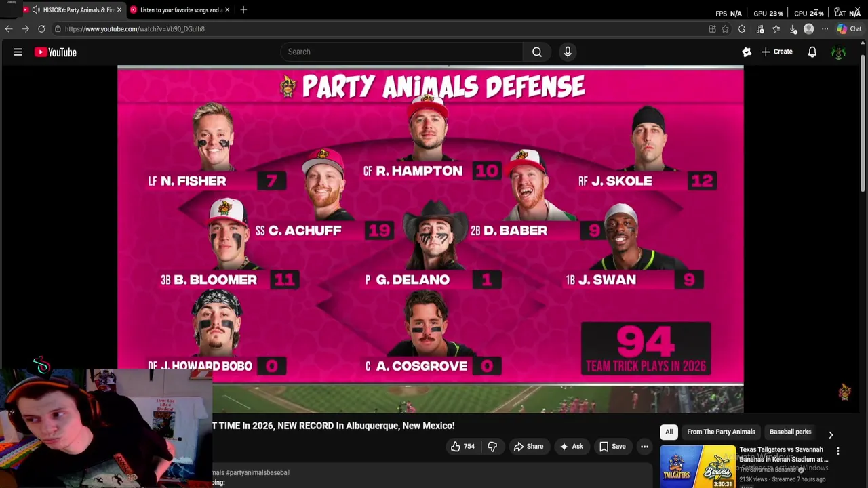Screen dimensions: 868x488
Task: View site info via the lock icon
Action: pyautogui.click(x=58, y=29)
